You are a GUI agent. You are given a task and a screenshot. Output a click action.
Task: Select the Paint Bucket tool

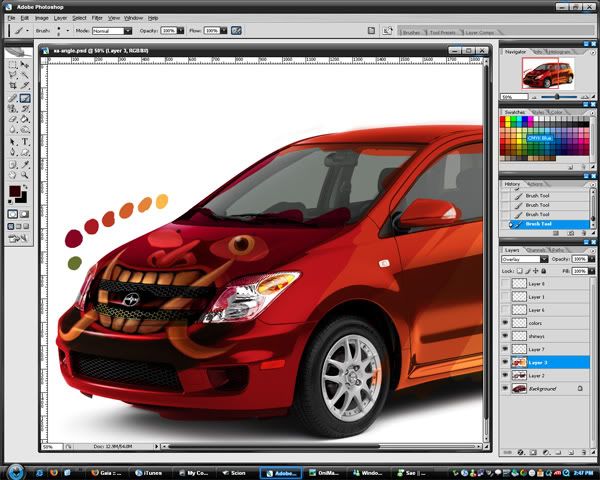pyautogui.click(x=25, y=119)
